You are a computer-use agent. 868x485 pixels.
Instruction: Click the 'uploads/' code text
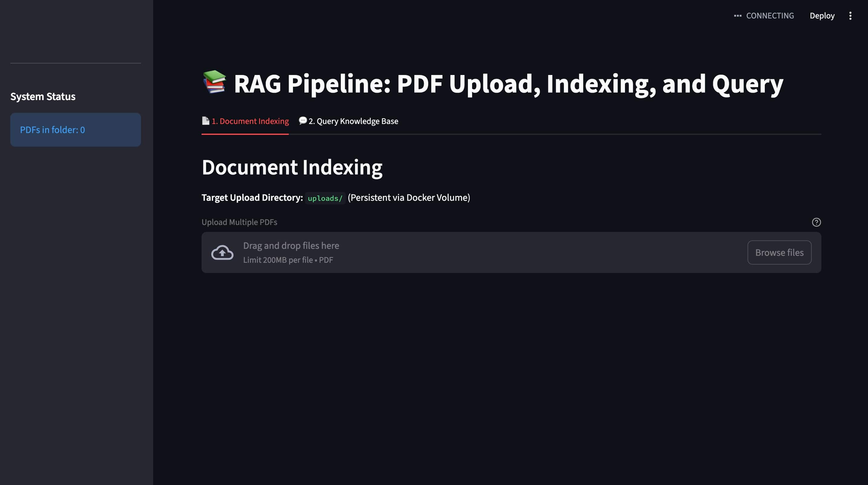click(325, 198)
